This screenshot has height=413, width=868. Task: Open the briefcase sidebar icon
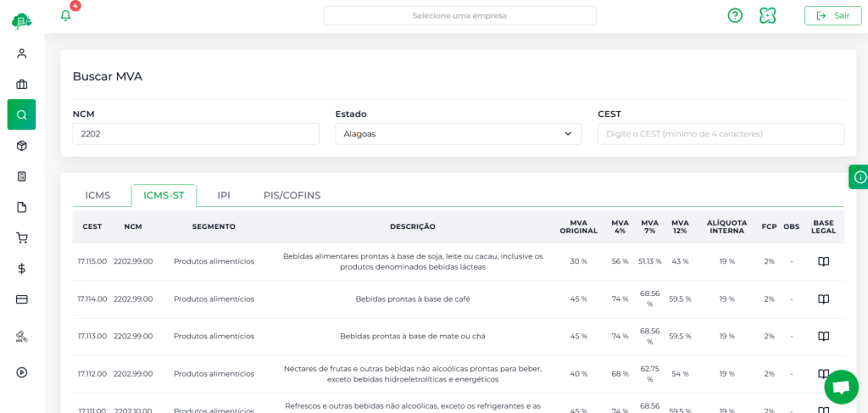click(x=22, y=84)
